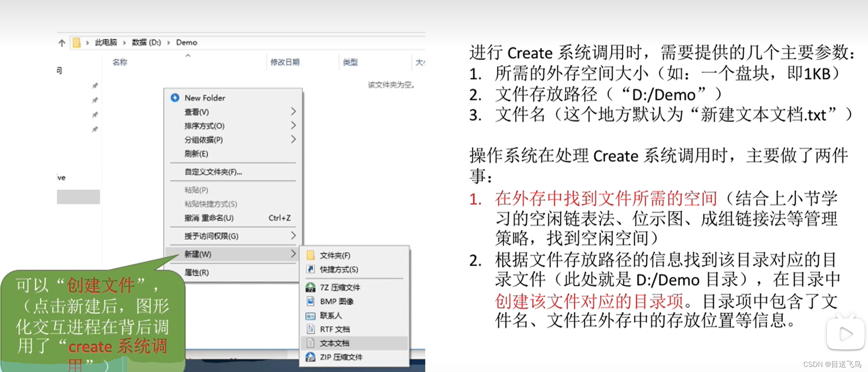Select 文件夹(F) in 新建 submenu
868x372 pixels.
pyautogui.click(x=354, y=255)
